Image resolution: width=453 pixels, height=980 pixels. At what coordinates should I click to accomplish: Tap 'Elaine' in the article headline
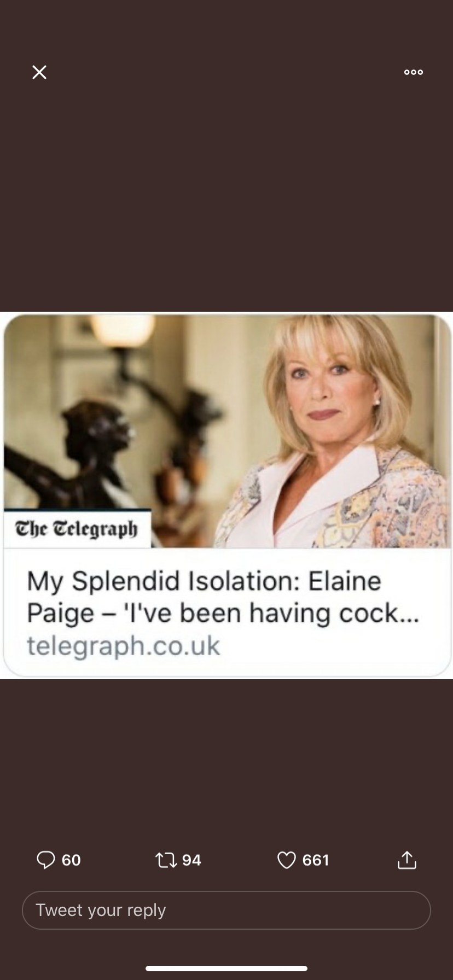[x=345, y=581]
